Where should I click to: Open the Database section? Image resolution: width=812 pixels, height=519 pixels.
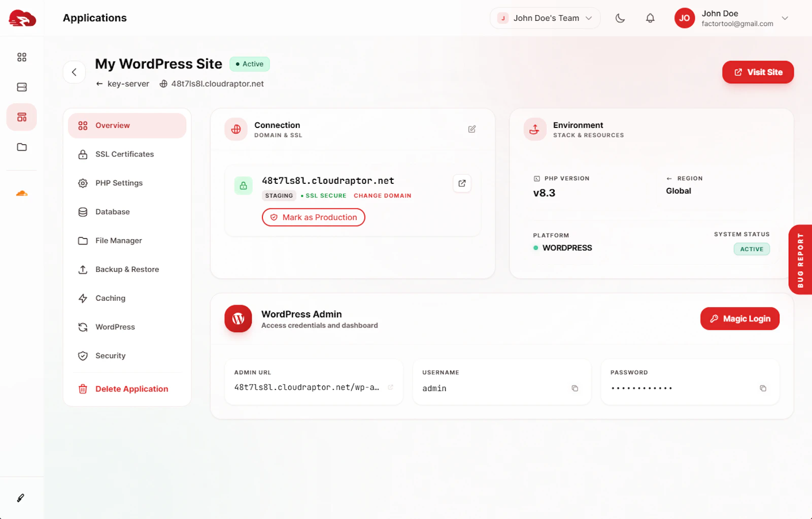127,212
